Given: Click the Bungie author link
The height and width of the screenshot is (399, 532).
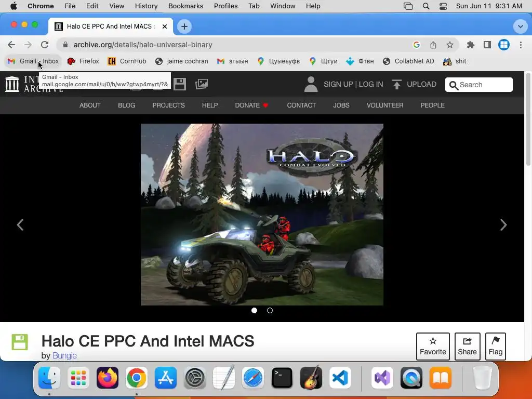Looking at the screenshot, I should pyautogui.click(x=64, y=355).
